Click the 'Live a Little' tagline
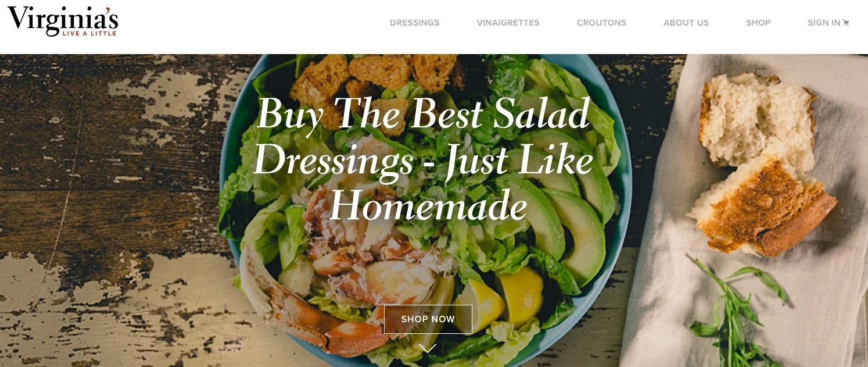868x367 pixels. (89, 34)
